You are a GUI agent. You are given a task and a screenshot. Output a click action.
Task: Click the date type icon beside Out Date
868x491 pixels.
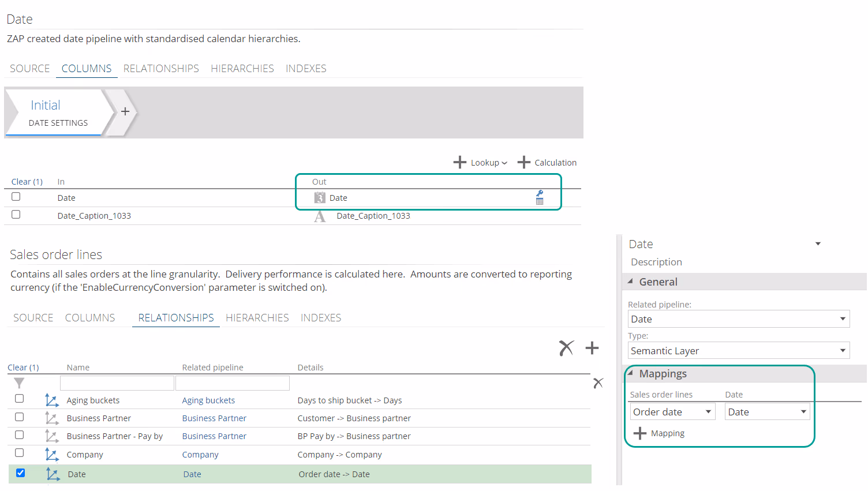(320, 198)
